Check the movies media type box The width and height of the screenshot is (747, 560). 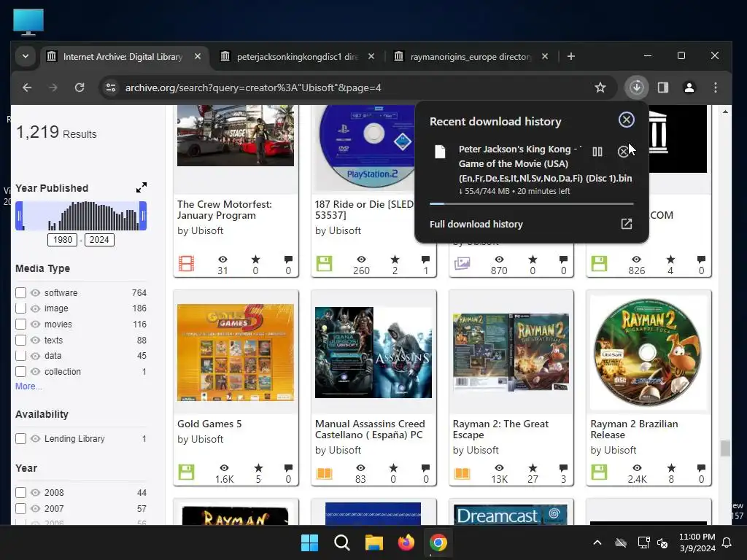[20, 324]
